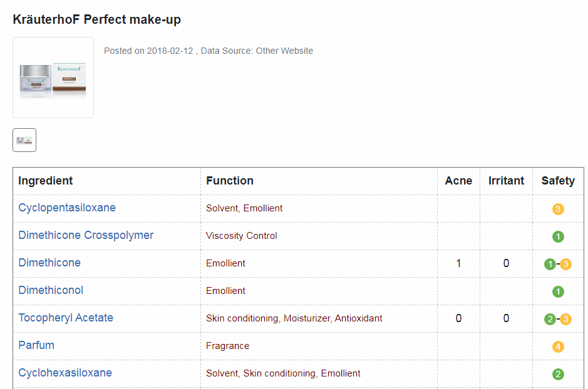Viewport: 588px width, 389px height.
Task: Open the Tocopheryl Acetate ingredient link
Action: tap(66, 318)
